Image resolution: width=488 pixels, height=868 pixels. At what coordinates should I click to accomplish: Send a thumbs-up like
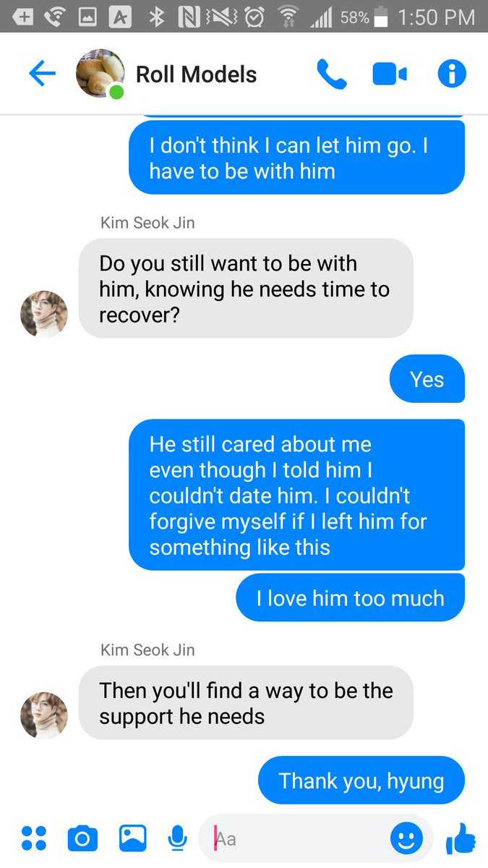(x=461, y=839)
